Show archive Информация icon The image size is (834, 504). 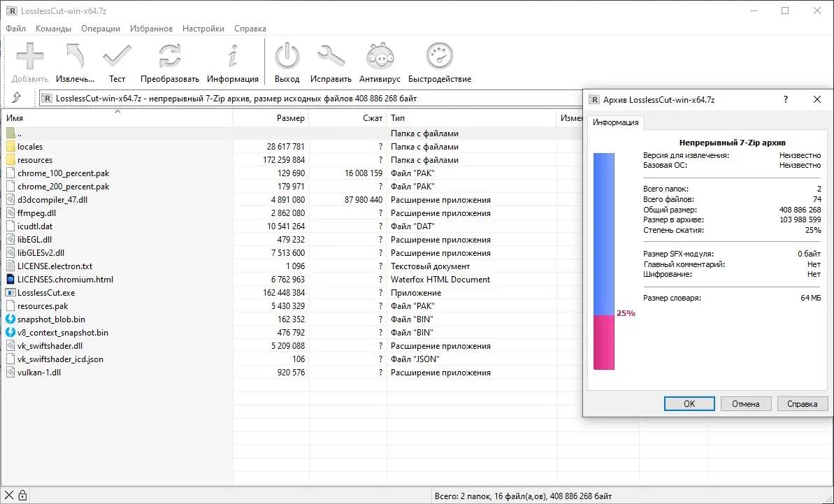[x=232, y=57]
